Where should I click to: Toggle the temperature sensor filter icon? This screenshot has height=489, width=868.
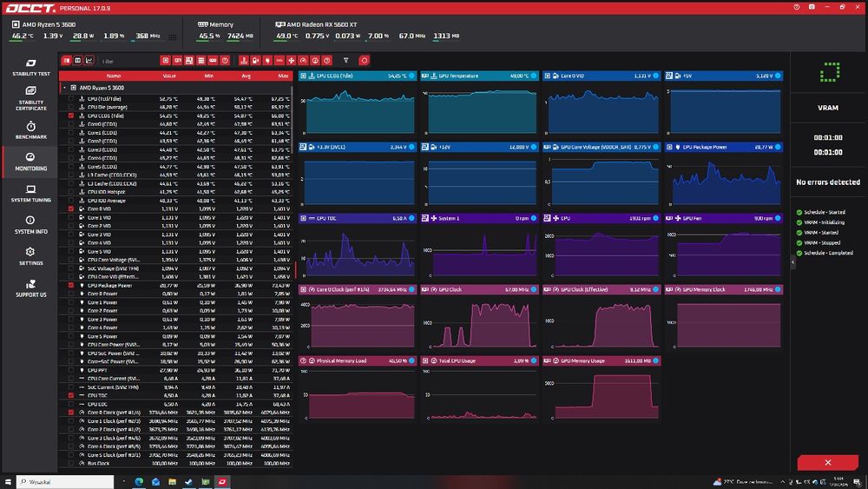pyautogui.click(x=244, y=60)
